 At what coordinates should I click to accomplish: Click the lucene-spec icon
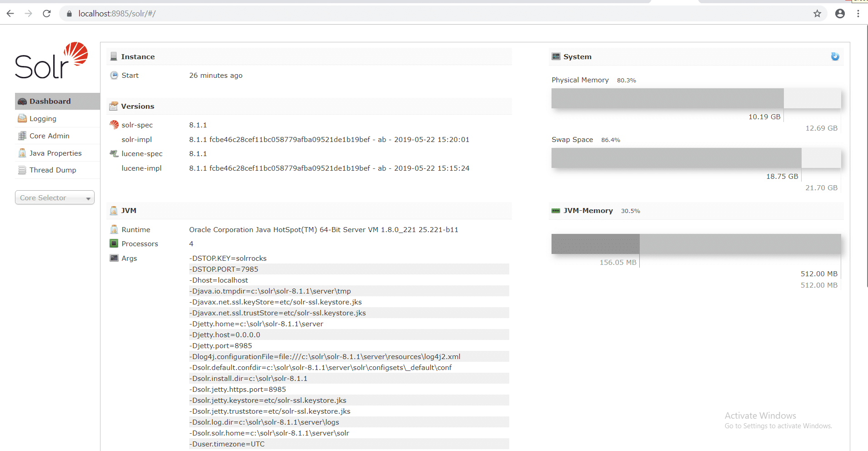click(114, 153)
